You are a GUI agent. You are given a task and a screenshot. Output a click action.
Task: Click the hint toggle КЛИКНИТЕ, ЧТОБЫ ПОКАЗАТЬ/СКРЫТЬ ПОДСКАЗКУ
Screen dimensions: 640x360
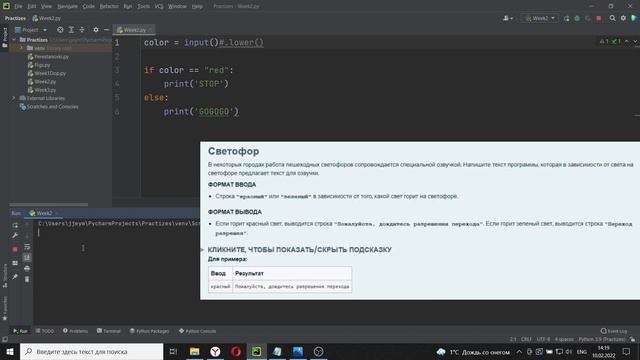300,250
